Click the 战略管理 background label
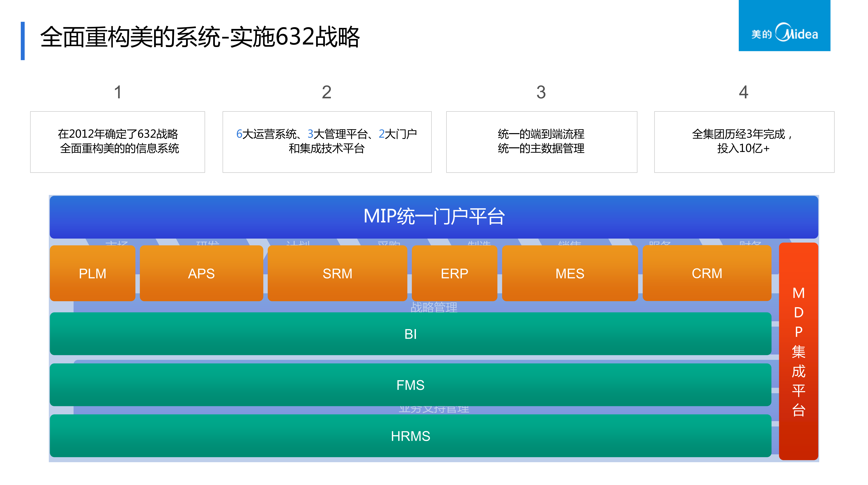The height and width of the screenshot is (485, 868). coord(434,307)
